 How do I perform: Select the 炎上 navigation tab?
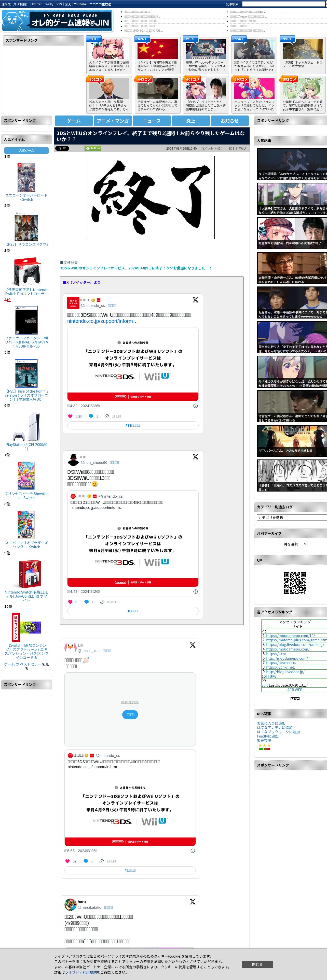[191, 121]
